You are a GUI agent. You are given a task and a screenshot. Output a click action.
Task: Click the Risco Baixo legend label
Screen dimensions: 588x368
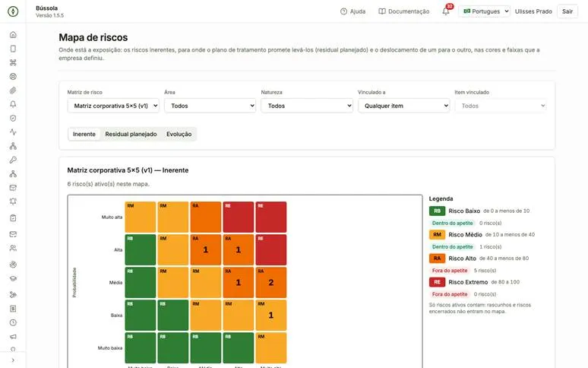464,211
